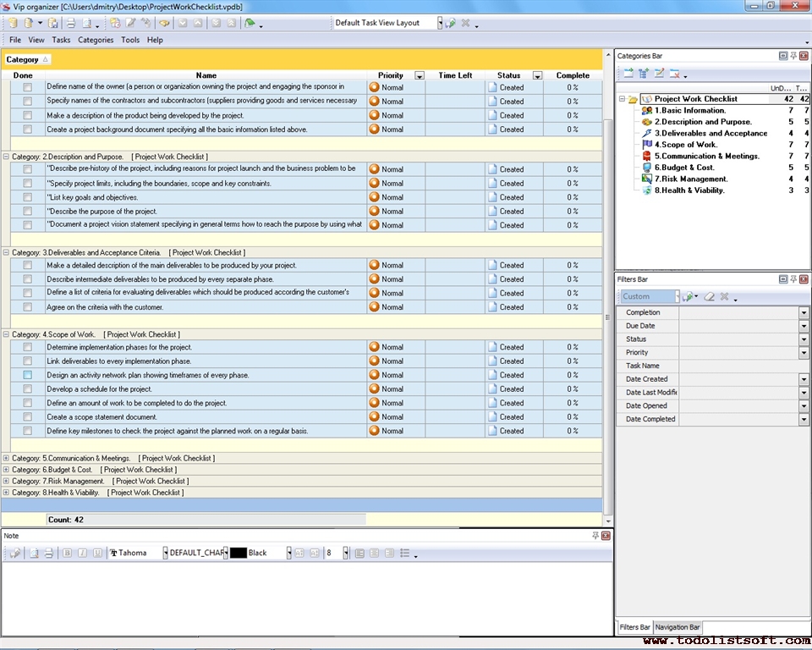Click the Priority column header
This screenshot has width=812, height=650.
pyautogui.click(x=390, y=75)
